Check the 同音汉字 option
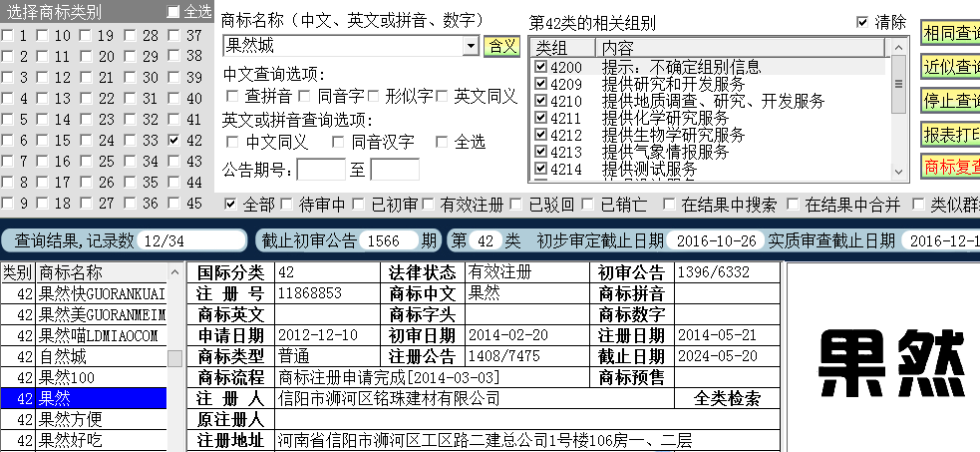 click(x=338, y=142)
